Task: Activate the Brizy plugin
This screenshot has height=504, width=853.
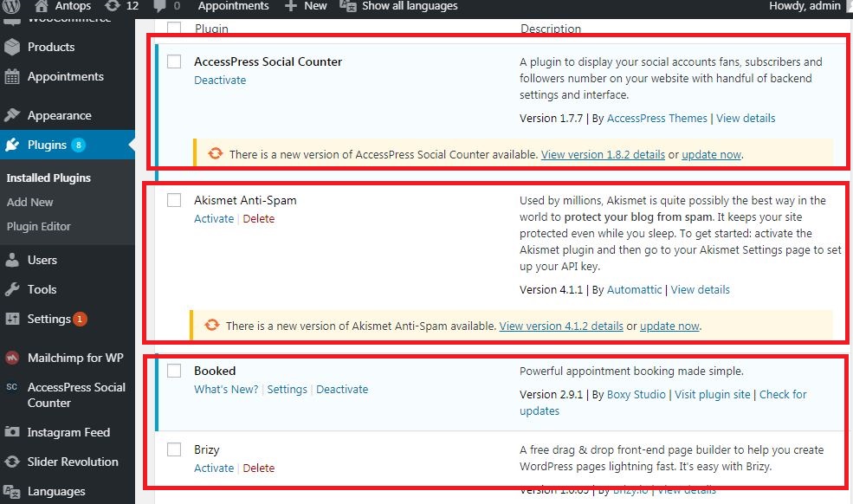Action: point(214,468)
